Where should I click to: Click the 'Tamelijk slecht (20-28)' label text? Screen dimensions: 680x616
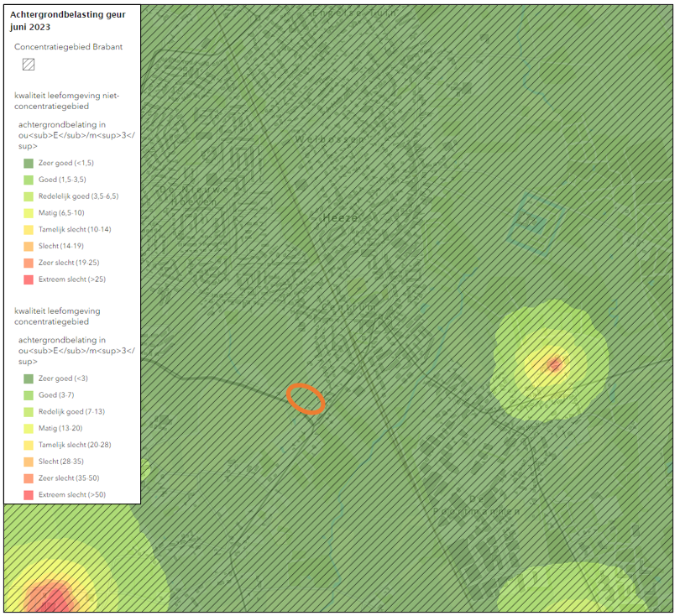pyautogui.click(x=75, y=445)
